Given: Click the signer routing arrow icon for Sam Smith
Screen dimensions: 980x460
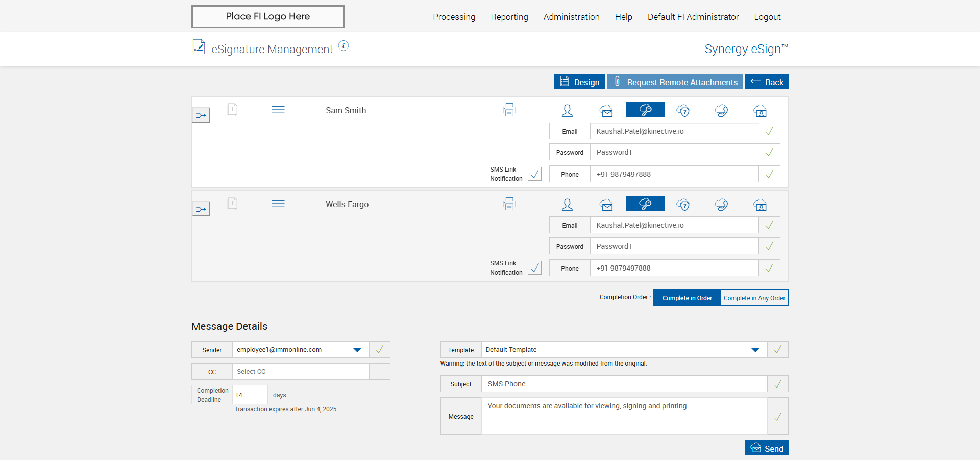Looking at the screenshot, I should (201, 115).
